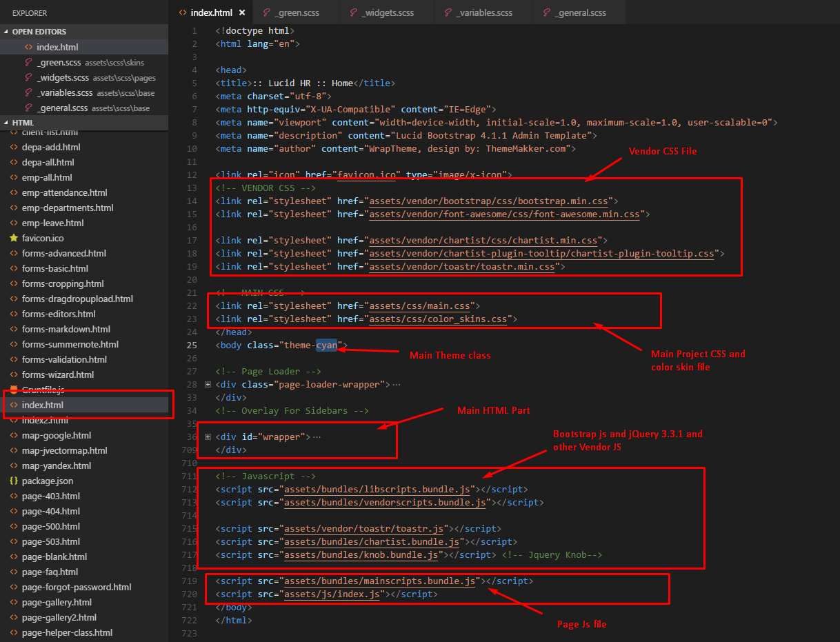Viewport: 840px width, 642px height.
Task: Follow the assets/js/index.js script link
Action: click(x=332, y=594)
